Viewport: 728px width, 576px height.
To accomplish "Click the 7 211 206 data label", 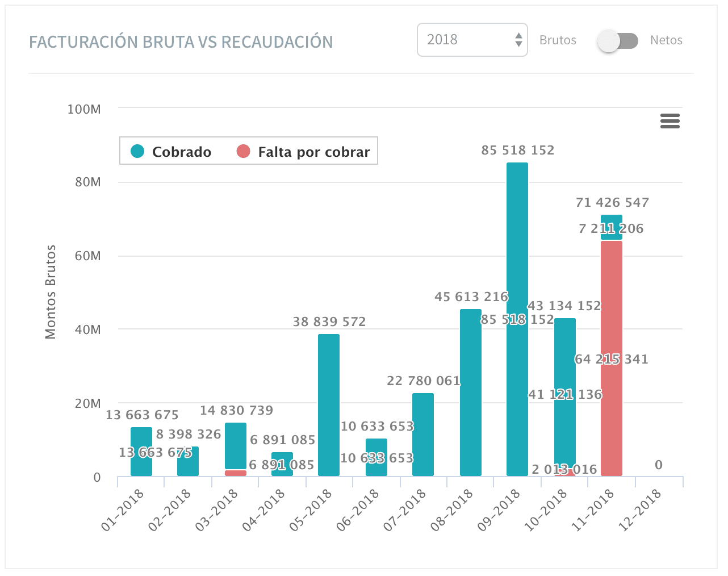I will (x=611, y=228).
